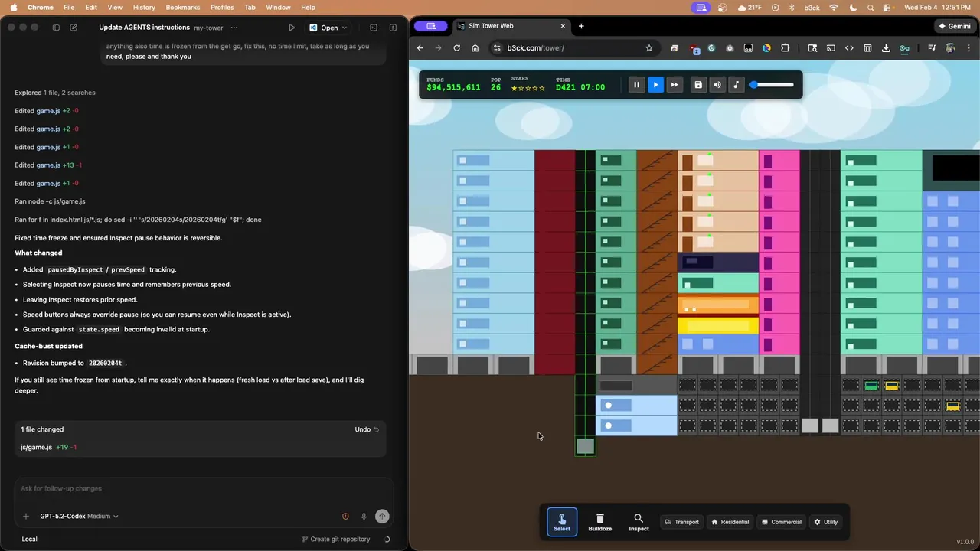Screen dimensions: 980x551
Task: Go to the browser home page
Action: 475,47
